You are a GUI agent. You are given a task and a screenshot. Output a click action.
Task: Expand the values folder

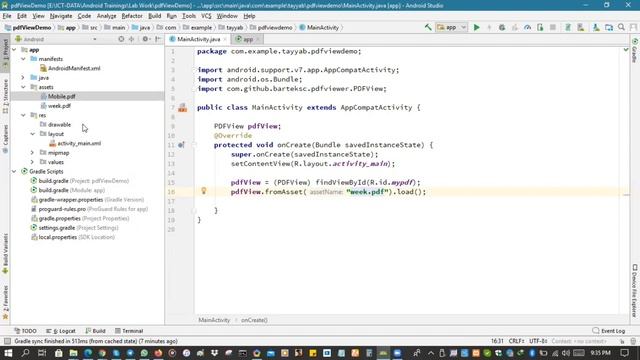point(33,162)
